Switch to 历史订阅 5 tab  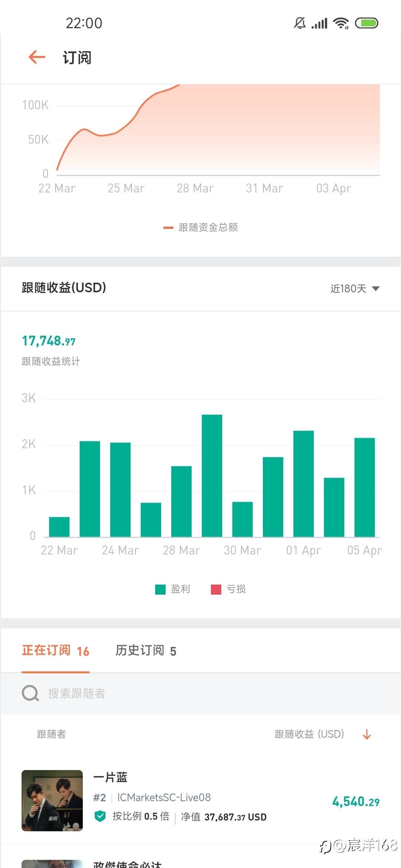tap(146, 651)
